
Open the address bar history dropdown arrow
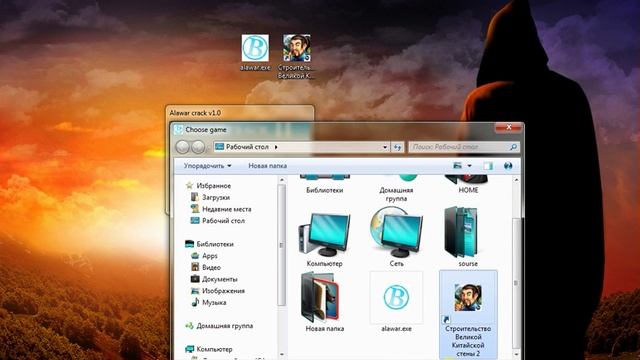click(384, 147)
